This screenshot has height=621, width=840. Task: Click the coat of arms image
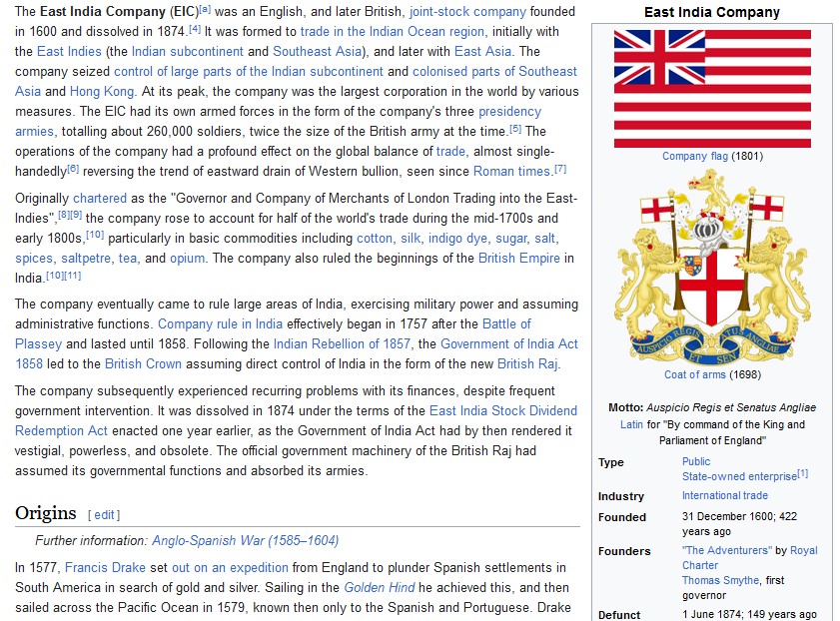tap(711, 266)
